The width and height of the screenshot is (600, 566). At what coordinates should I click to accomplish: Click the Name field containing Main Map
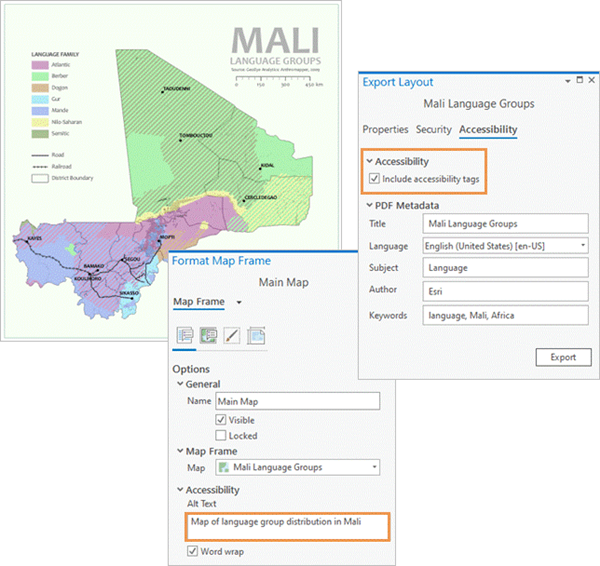coord(298,401)
